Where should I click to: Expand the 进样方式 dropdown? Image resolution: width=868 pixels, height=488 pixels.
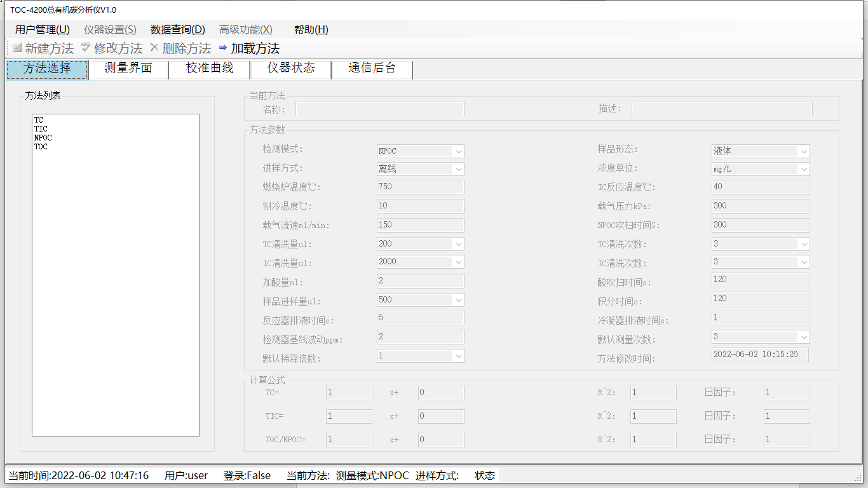point(458,169)
